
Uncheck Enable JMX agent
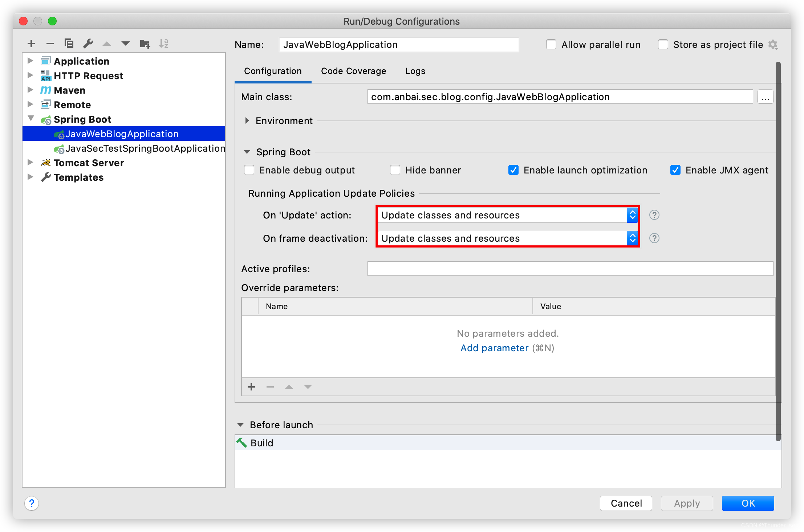(x=675, y=170)
